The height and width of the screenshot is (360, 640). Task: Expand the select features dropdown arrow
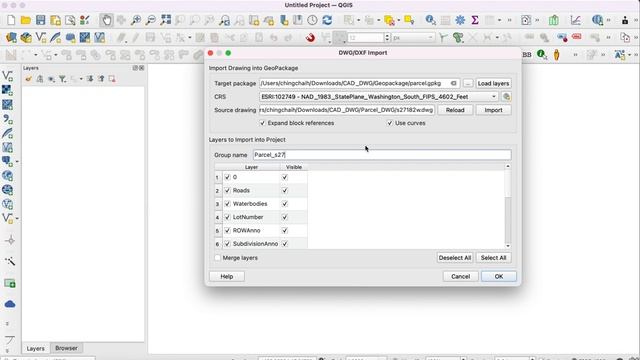pyautogui.click(x=358, y=20)
